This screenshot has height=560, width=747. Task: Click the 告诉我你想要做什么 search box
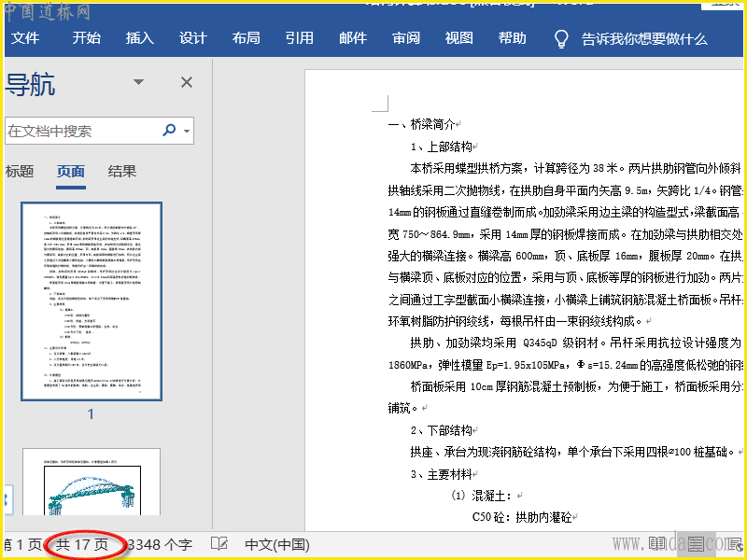click(x=644, y=39)
